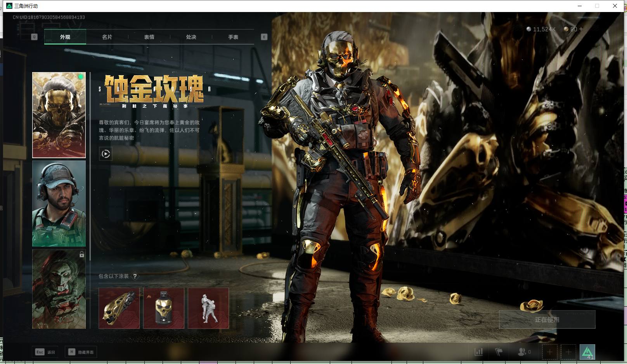
Task: Hide the interface with 隐藏界面 button
Action: [x=81, y=352]
